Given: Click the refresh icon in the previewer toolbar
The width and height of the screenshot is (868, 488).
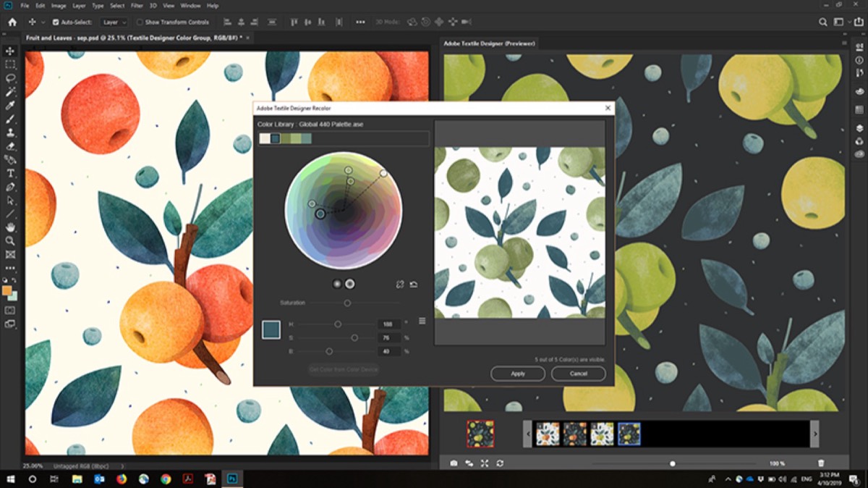Looking at the screenshot, I should pyautogui.click(x=500, y=463).
